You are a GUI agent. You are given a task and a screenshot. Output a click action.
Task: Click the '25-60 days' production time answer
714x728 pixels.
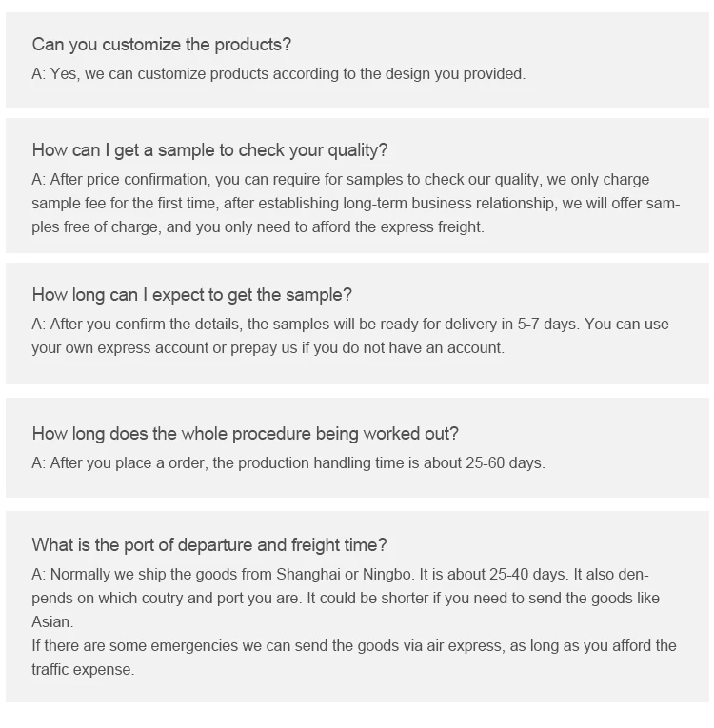coord(288,462)
